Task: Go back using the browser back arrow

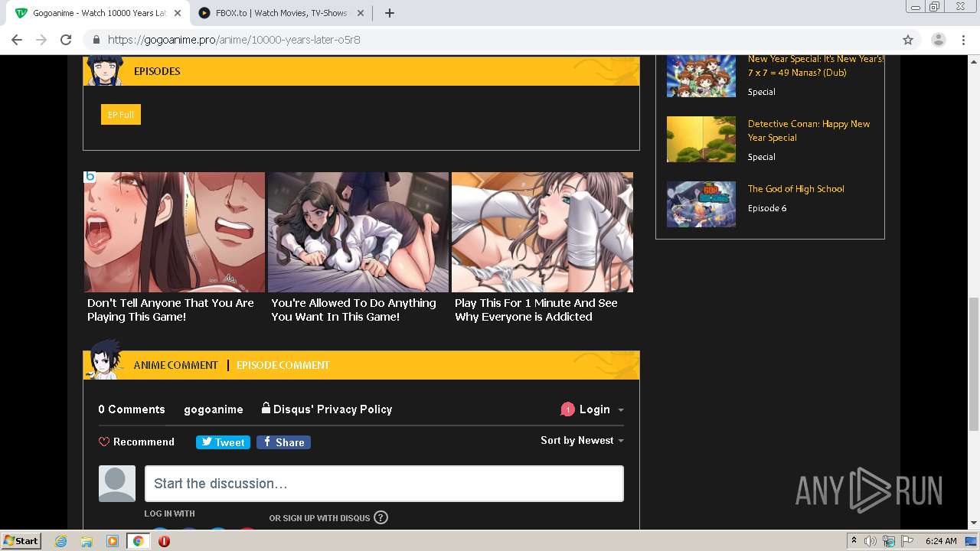Action: pyautogui.click(x=17, y=40)
